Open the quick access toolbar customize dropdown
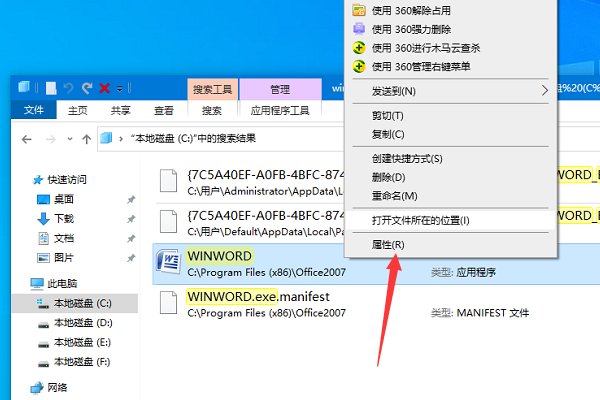Viewport: 600px width, 400px height. tap(120, 89)
